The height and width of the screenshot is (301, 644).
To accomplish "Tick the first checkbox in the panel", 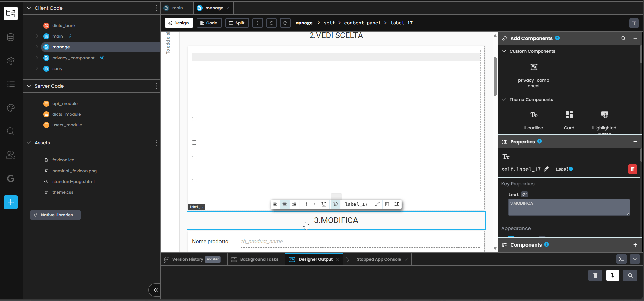I will 194,119.
